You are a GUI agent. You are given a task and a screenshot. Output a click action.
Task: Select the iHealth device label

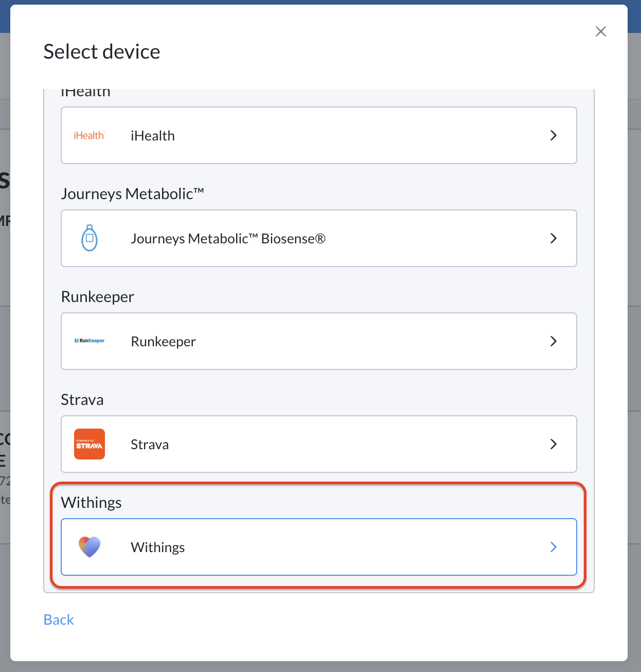pyautogui.click(x=153, y=136)
